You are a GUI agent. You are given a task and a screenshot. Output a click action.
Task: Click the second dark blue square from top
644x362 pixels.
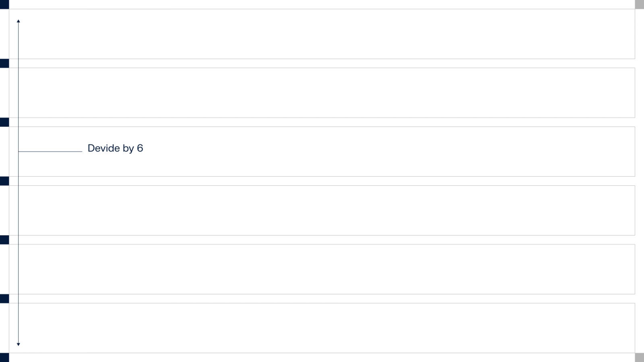4,63
